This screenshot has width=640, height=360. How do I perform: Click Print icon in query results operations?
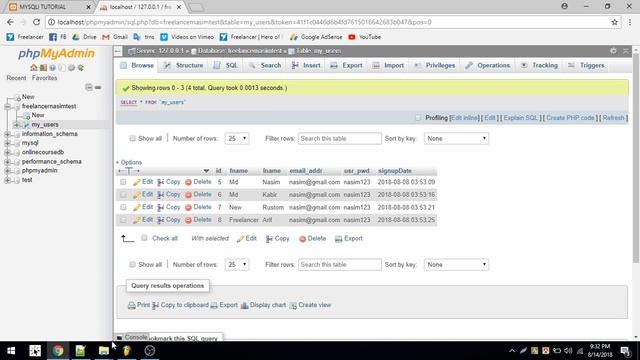pyautogui.click(x=131, y=305)
